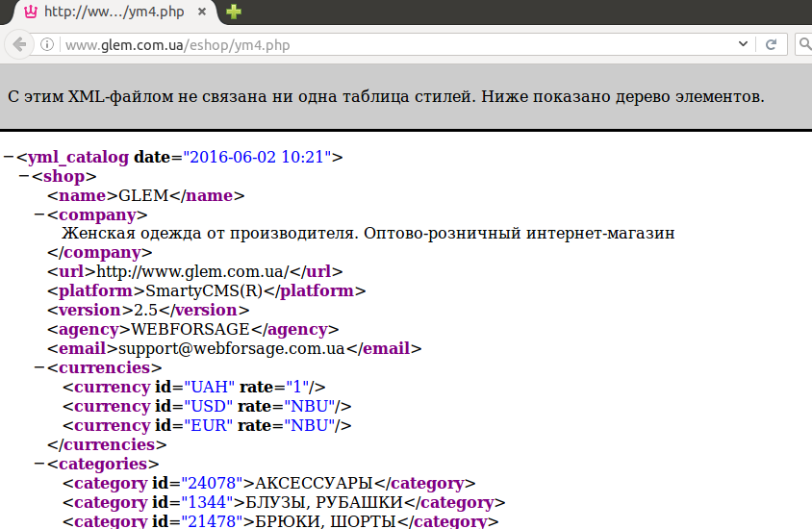Close the ym4.php tab
Viewport: 812px width, 529px height.
(x=202, y=12)
